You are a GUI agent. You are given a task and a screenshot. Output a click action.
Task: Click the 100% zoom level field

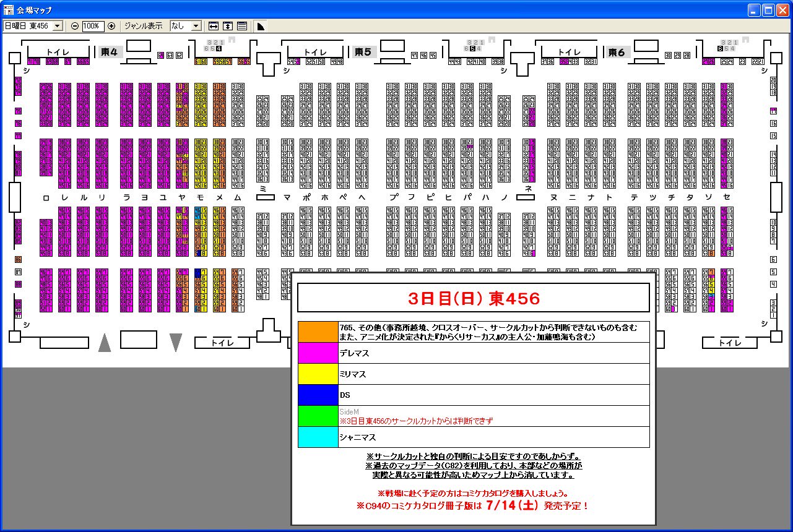click(x=93, y=26)
